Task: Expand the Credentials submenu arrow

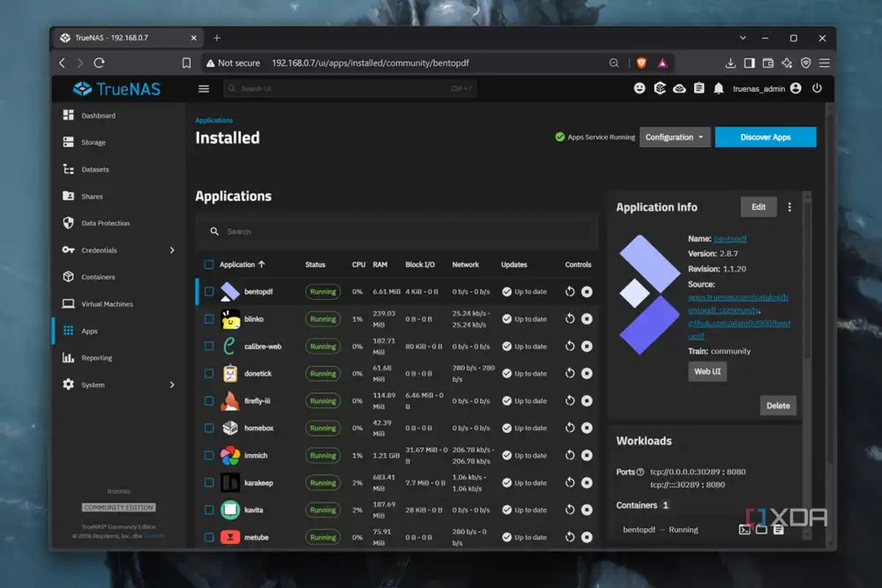Action: 172,250
